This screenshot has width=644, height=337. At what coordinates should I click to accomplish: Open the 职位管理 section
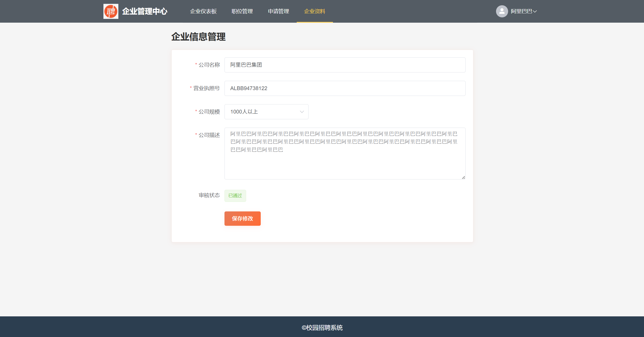pos(242,11)
